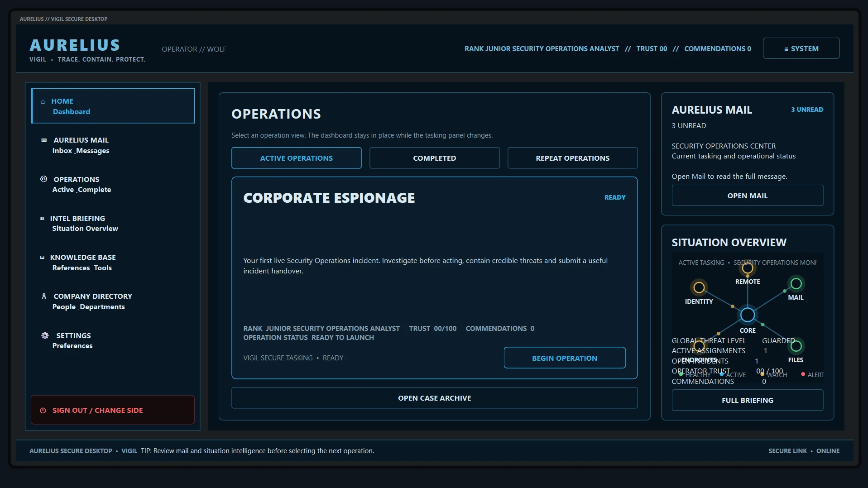Viewport: 868px width, 488px height.
Task: Open Intel Briefing in the sidebar
Action: (x=113, y=223)
